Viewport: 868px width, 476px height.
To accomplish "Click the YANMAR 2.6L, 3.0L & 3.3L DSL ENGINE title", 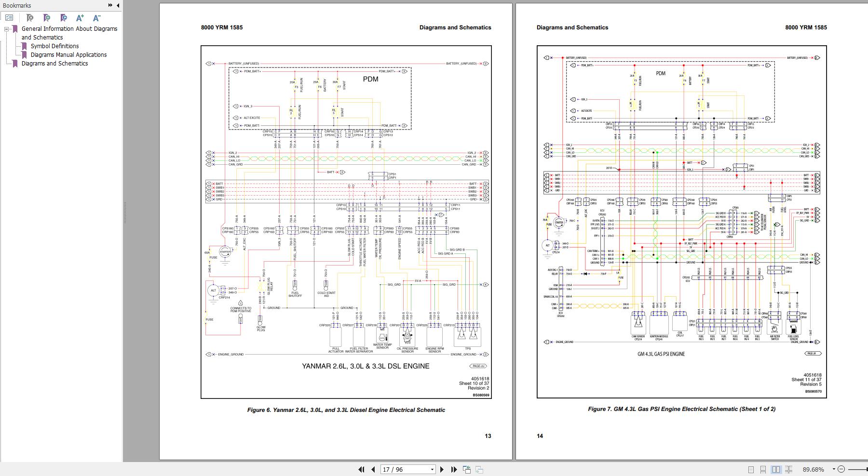I will point(366,366).
